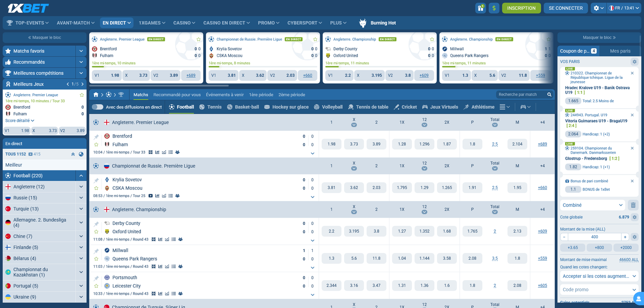
Task: Open coupon settings gear beside VOS PARIS
Action: click(x=634, y=62)
